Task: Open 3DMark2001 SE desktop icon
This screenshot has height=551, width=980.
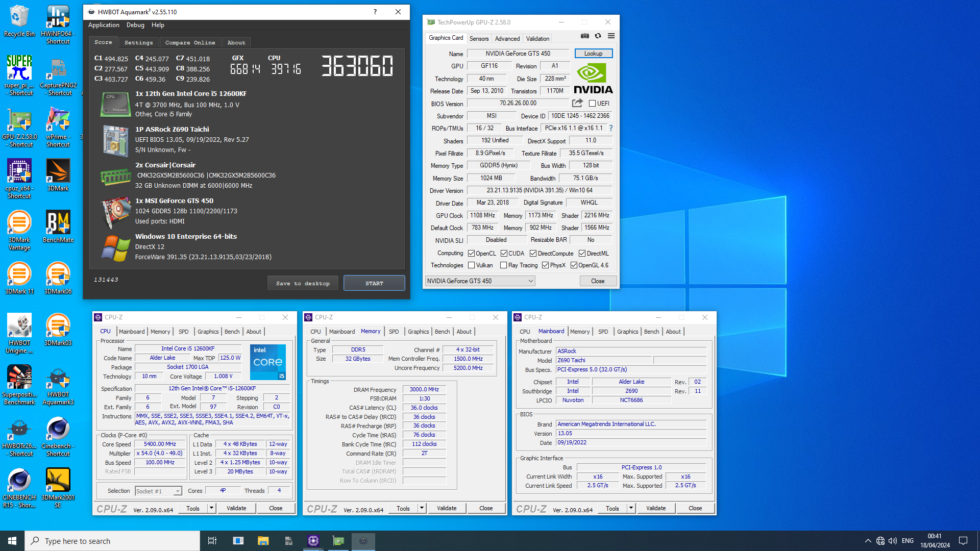Action: pos(58,488)
